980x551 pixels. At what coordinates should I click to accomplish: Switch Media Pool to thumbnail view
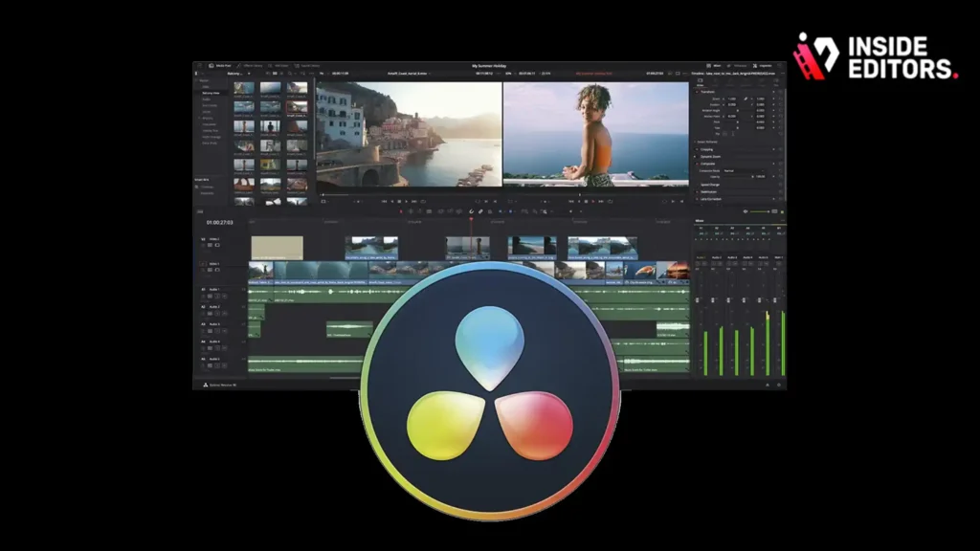pos(275,73)
